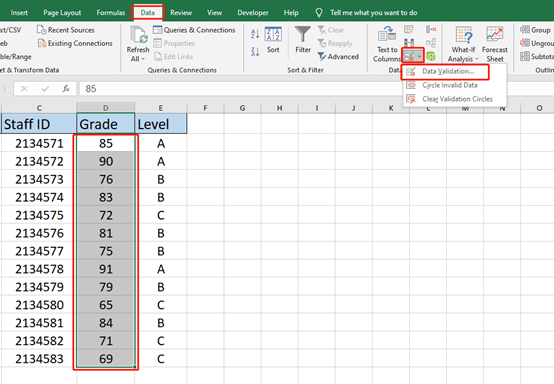Click the disabled Properties button

pyautogui.click(x=174, y=43)
